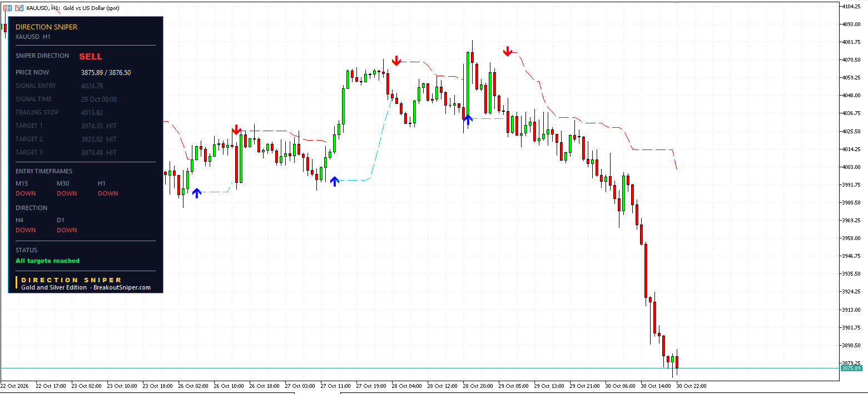
Task: Select blue buy arrow near 28 Oct 20:00
Action: click(468, 119)
